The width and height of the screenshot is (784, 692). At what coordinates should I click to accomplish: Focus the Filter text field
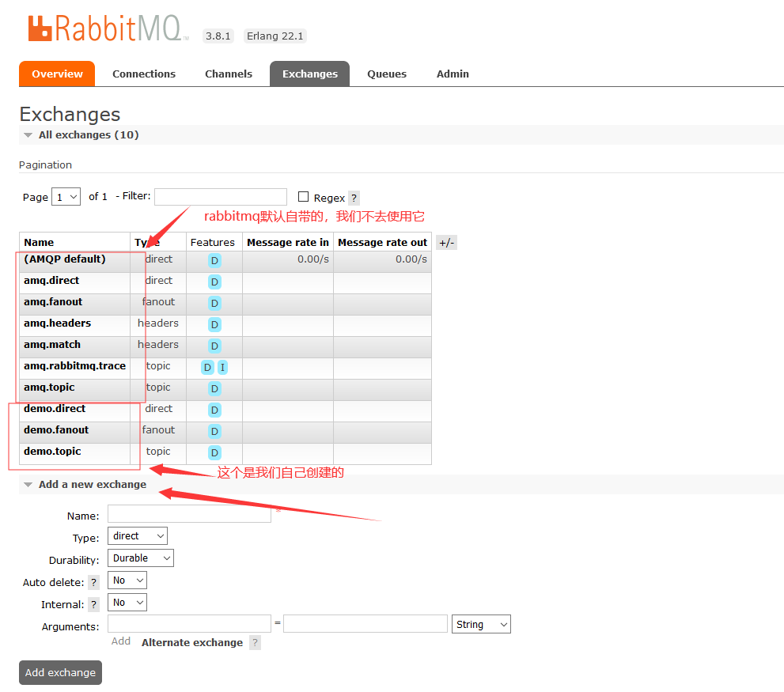point(221,197)
